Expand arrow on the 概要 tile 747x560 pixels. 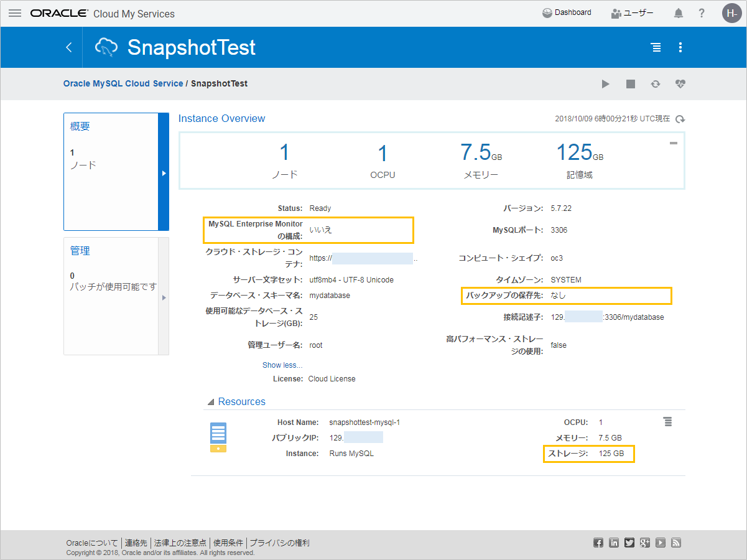pyautogui.click(x=164, y=172)
